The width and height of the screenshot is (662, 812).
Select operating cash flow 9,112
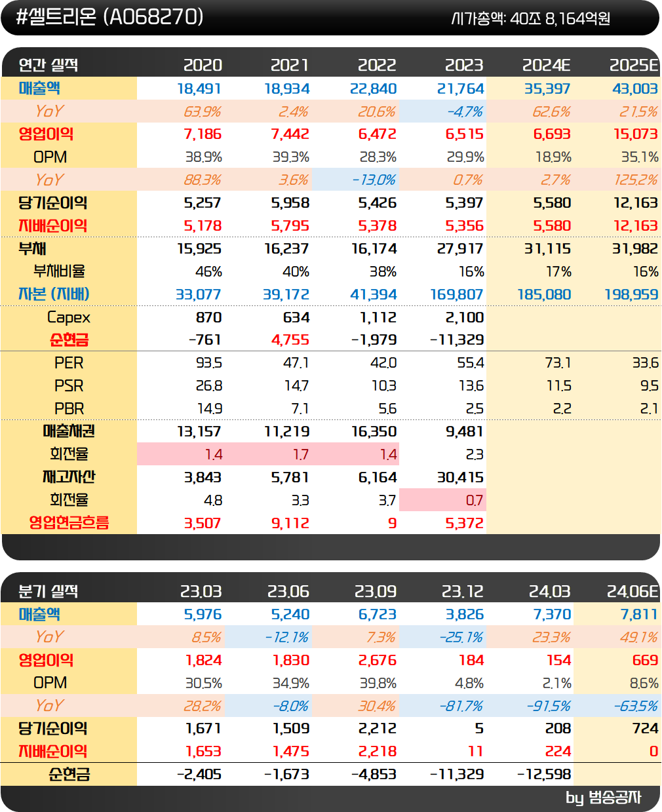[290, 523]
